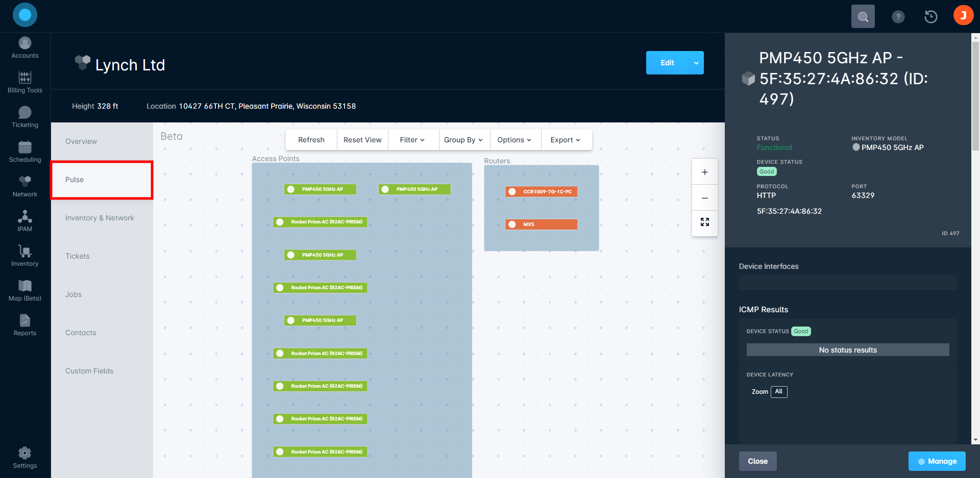Open the help question mark icon

898,17
